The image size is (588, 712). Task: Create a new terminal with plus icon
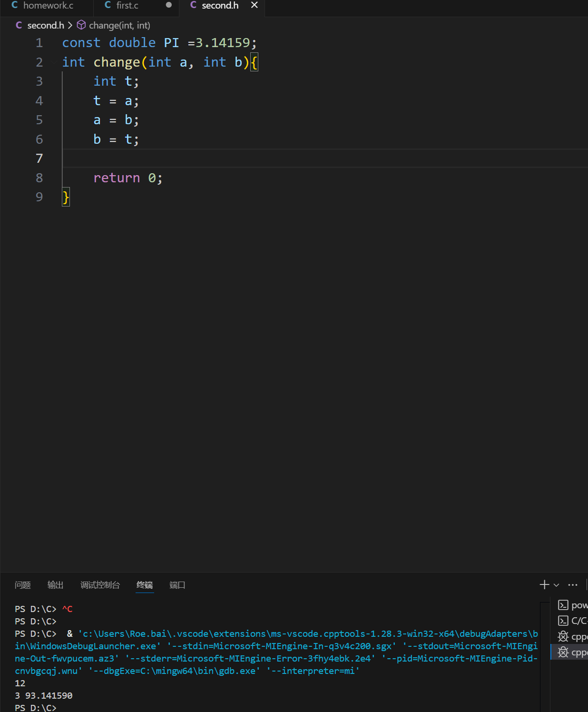(545, 584)
